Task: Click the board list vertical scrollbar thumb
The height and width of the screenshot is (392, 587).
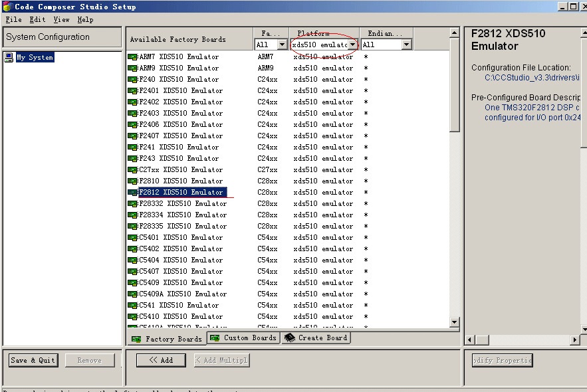Action: click(x=455, y=85)
